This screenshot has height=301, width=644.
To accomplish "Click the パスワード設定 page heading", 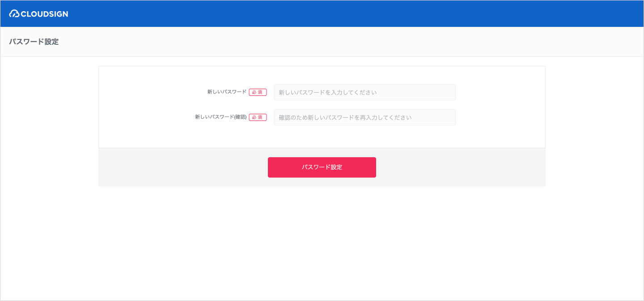I will pos(34,42).
